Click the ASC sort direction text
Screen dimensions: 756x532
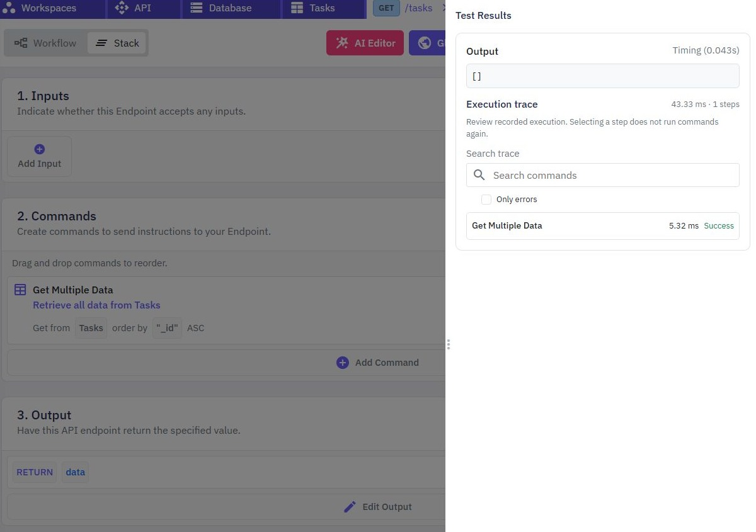[195, 328]
